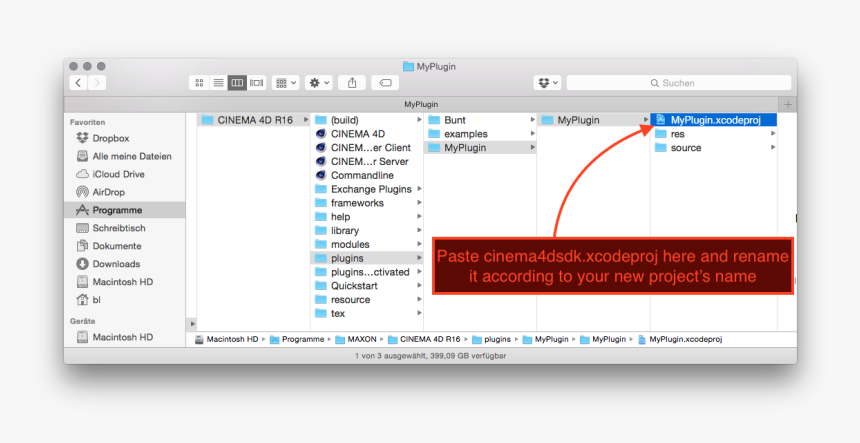Select MyPlugin folder in fourth column
This screenshot has height=443, width=860.
tap(593, 120)
